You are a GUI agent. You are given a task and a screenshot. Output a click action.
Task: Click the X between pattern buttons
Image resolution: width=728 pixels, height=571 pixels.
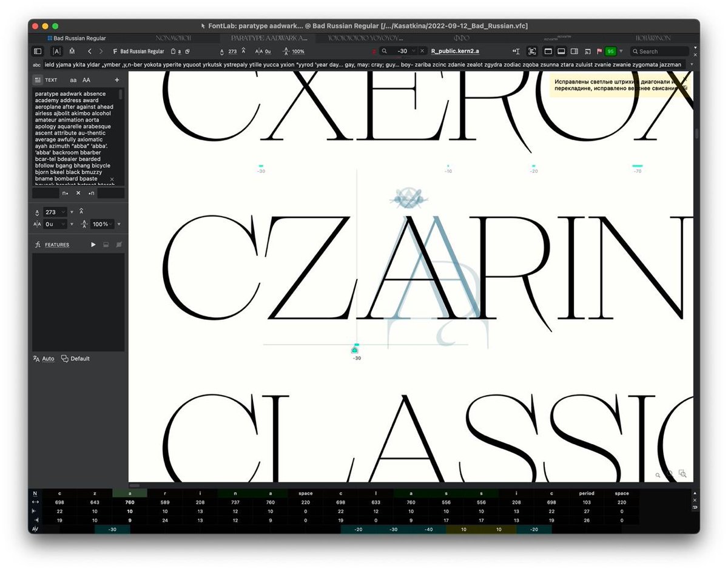(78, 193)
